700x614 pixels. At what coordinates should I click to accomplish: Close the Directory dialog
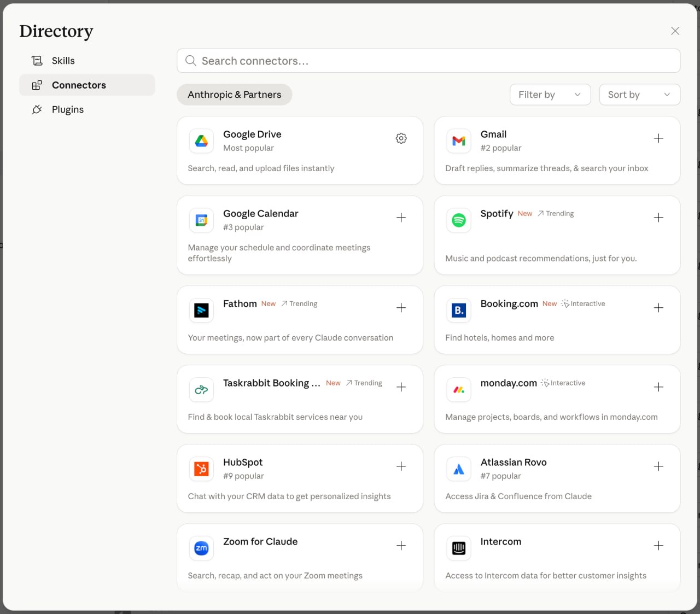[675, 31]
